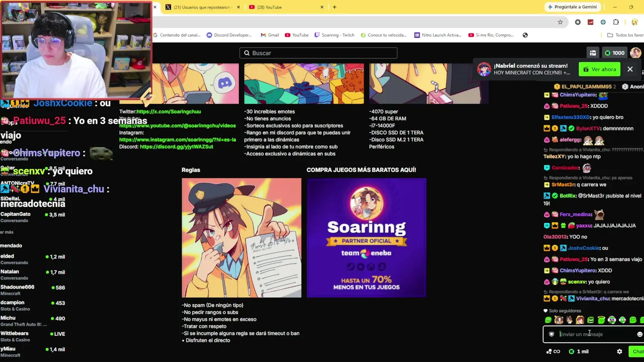Click username ChimsYupitero saying XDDD in chat
The height and width of the screenshot is (362, 644).
(x=577, y=270)
